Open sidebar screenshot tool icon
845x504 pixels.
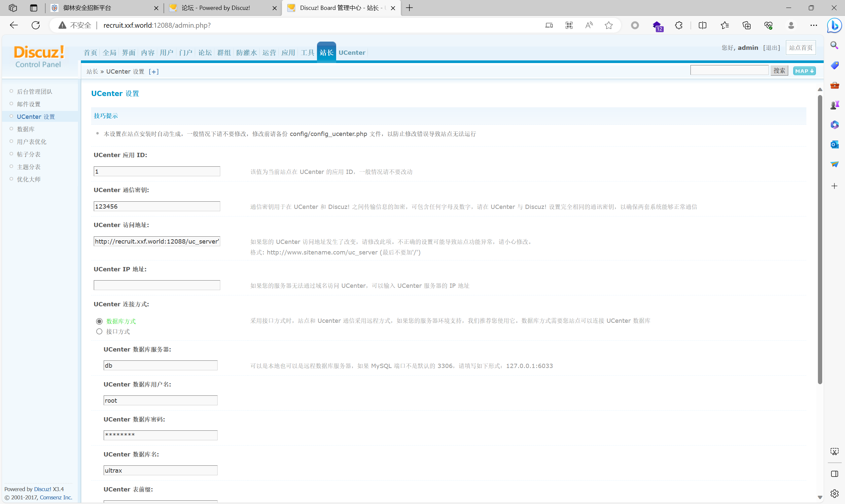pyautogui.click(x=834, y=452)
